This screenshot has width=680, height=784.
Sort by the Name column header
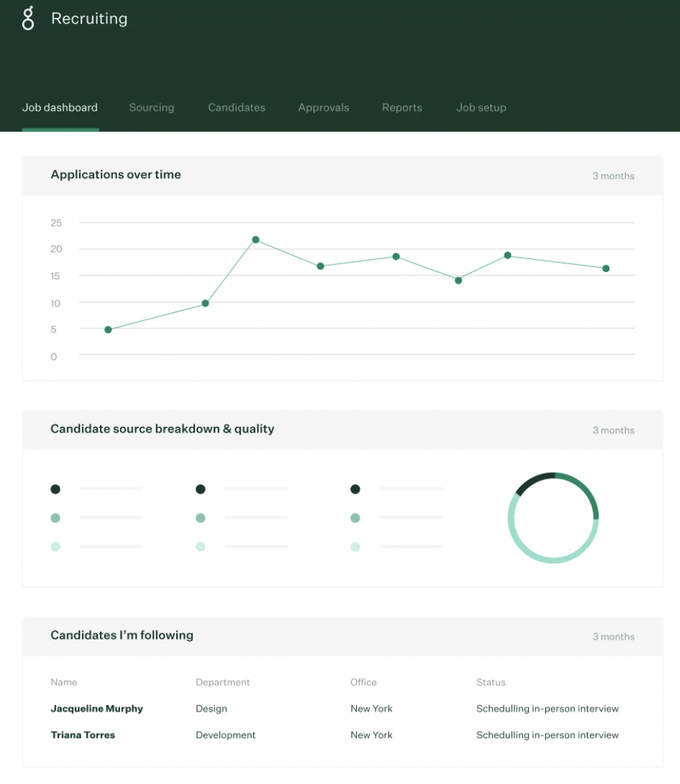tap(64, 682)
